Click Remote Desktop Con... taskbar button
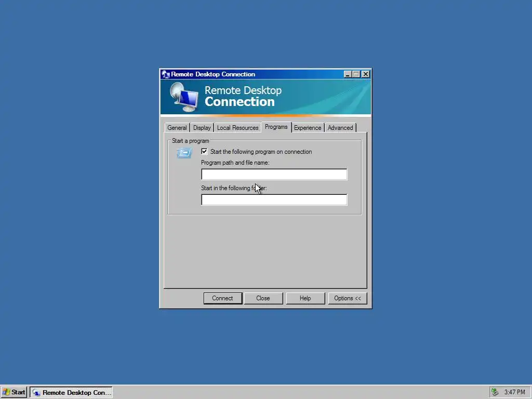The width and height of the screenshot is (532, 399). click(x=71, y=392)
